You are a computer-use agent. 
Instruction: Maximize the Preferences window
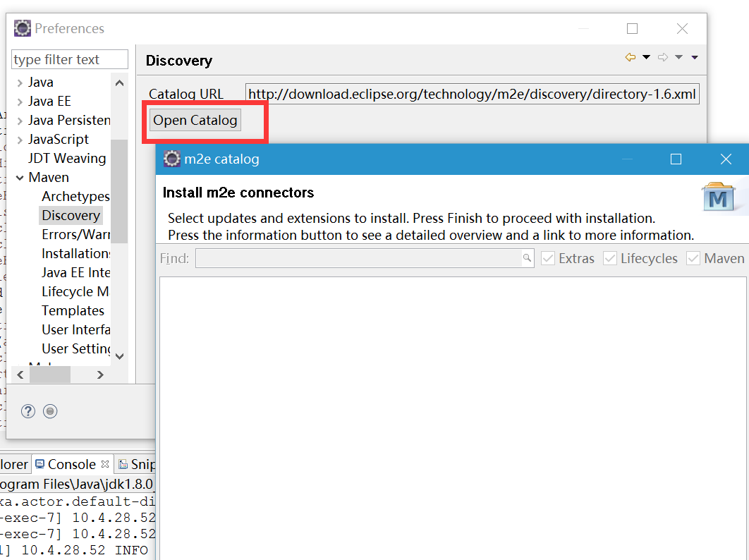(x=632, y=29)
